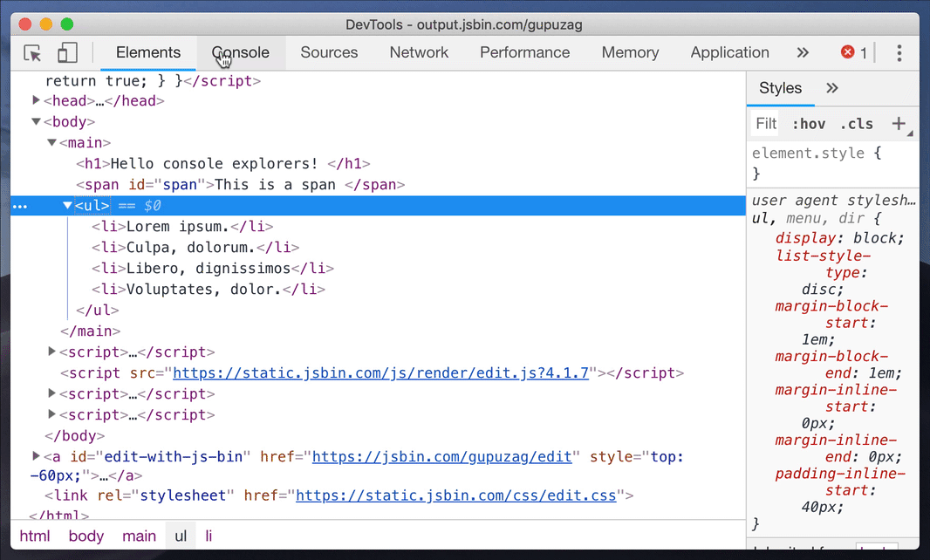
Task: Click the styles Filter input field
Action: (x=766, y=124)
